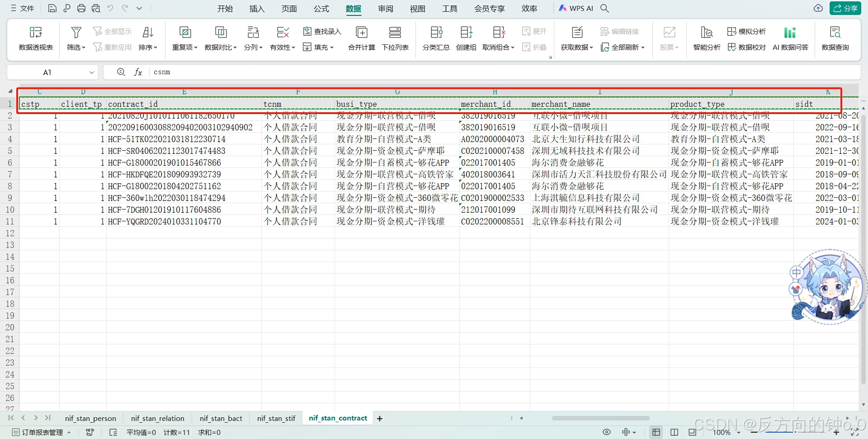Click the 获取数据 get data button
868x439 pixels.
pyautogui.click(x=577, y=38)
